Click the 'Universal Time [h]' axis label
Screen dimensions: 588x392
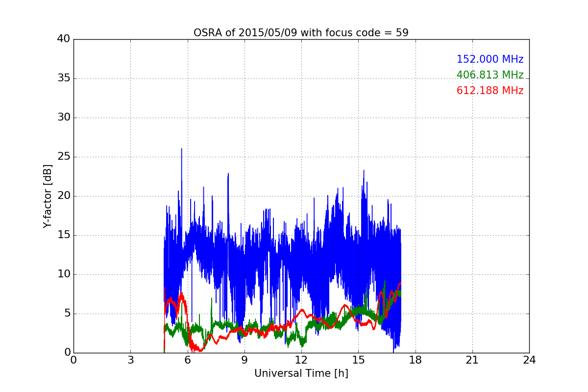coord(301,373)
